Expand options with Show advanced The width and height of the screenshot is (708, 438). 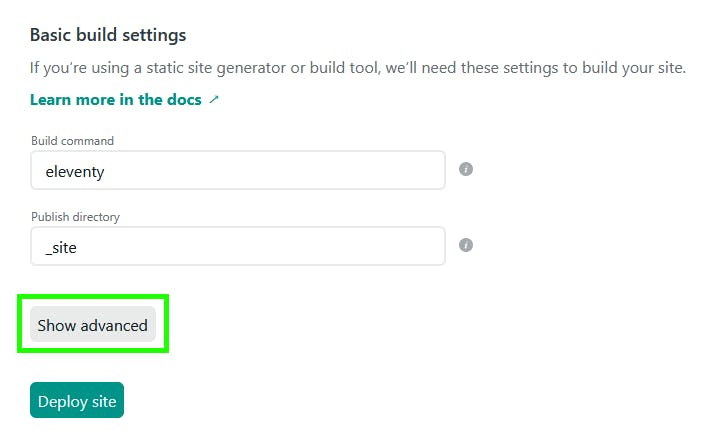click(x=93, y=325)
